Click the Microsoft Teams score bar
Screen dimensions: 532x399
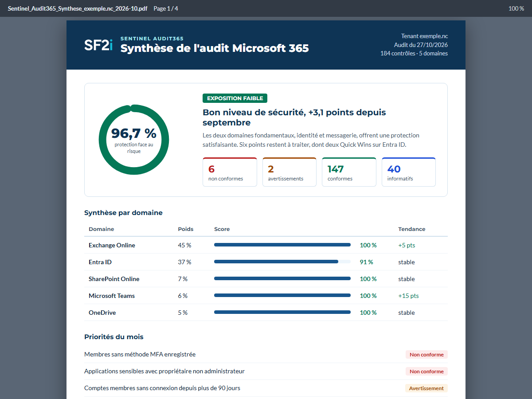click(x=282, y=295)
